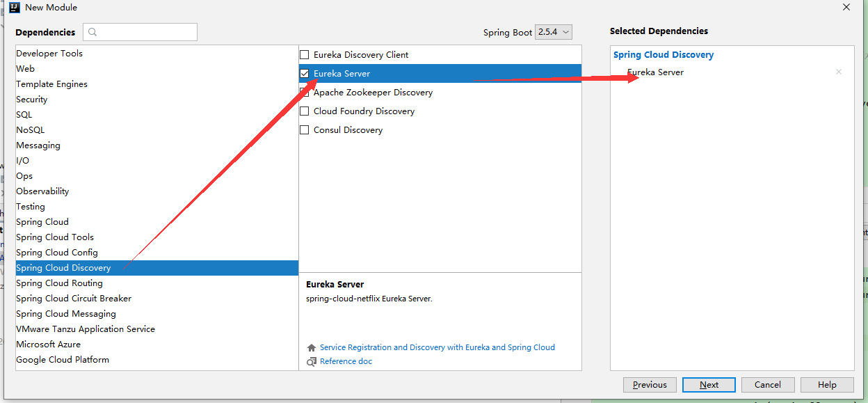Click the Eureka Server row label
Viewport: 868px width, 403px height.
pos(341,73)
